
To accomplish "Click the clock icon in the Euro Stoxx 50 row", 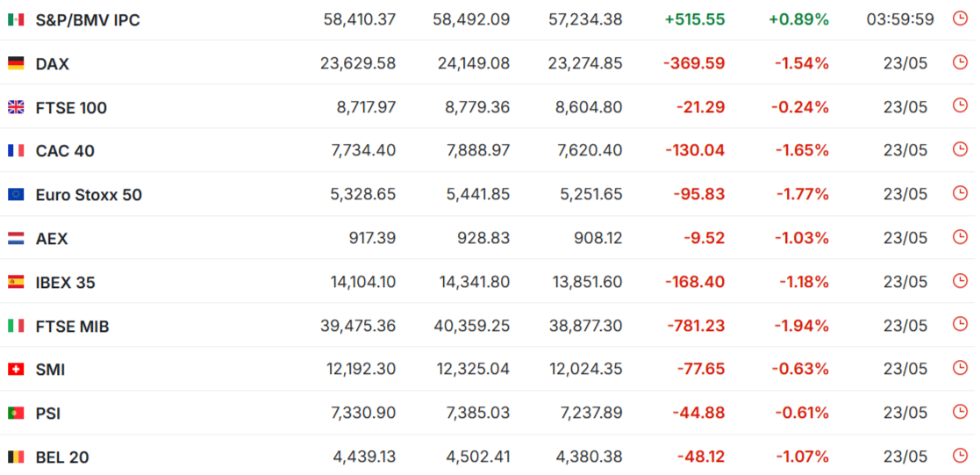I will coord(959,193).
